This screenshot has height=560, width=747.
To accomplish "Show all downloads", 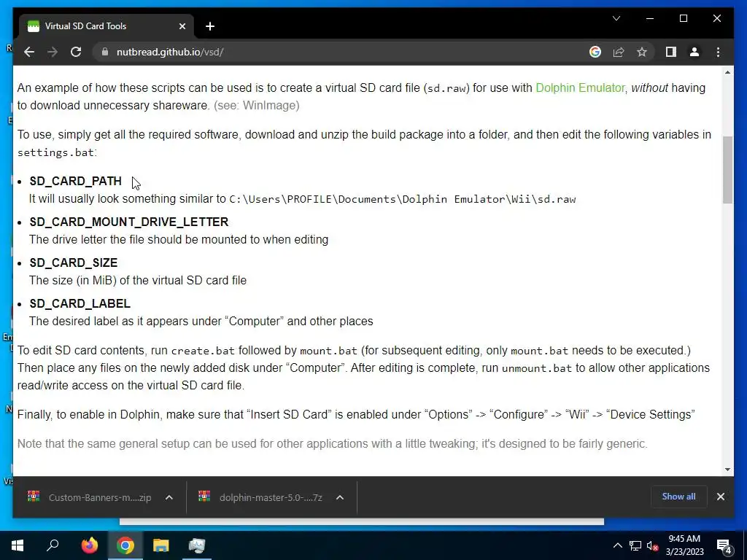I will tap(678, 497).
